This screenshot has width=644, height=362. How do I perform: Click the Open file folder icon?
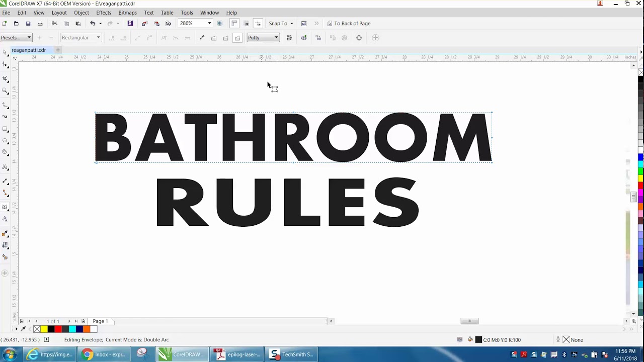click(16, 24)
